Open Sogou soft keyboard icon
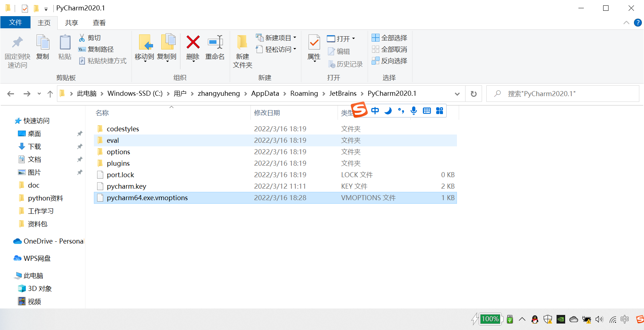Viewport: 644px width, 330px height. (426, 110)
